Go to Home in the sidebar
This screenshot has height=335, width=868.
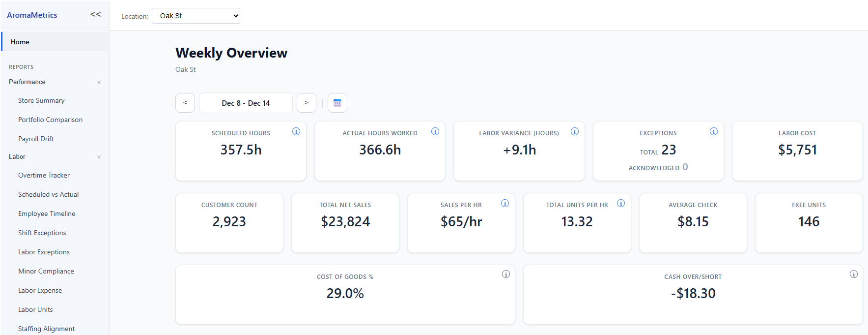pyautogui.click(x=55, y=42)
